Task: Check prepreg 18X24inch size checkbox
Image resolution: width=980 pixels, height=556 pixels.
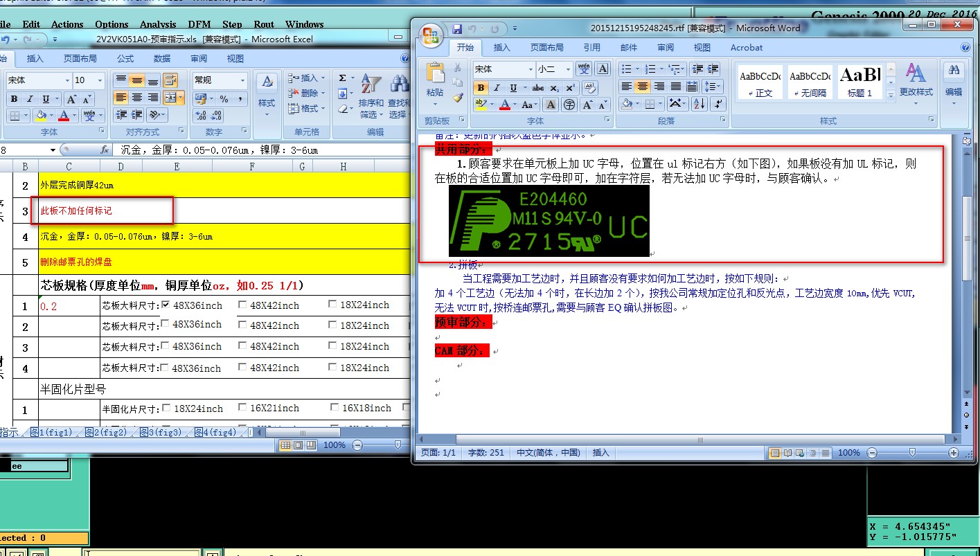Action: click(166, 408)
